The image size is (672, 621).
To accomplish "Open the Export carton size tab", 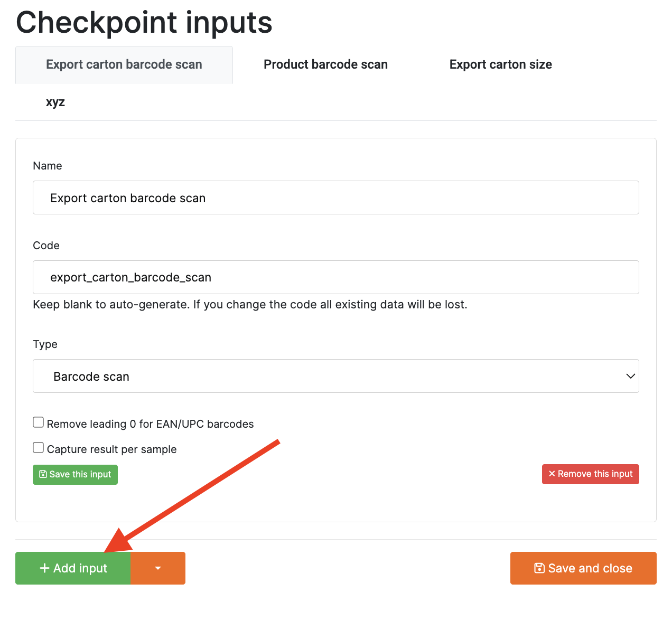I will pyautogui.click(x=500, y=64).
